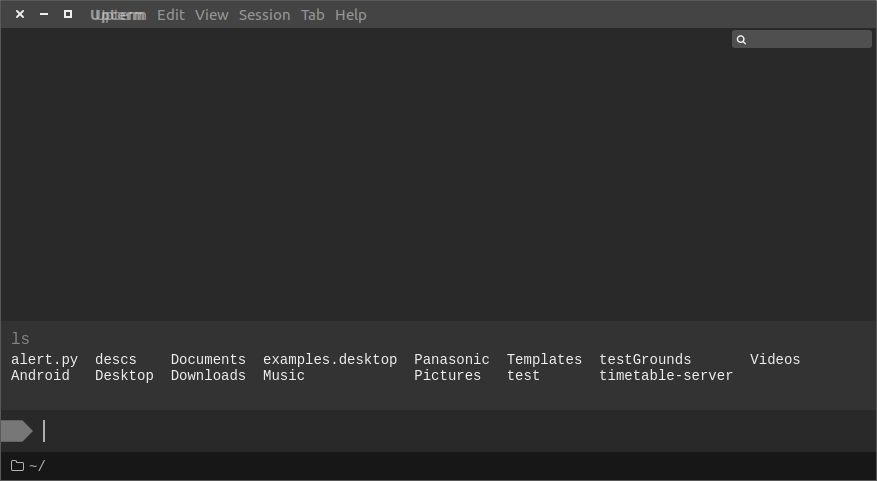Open the Upterm menu

(118, 15)
